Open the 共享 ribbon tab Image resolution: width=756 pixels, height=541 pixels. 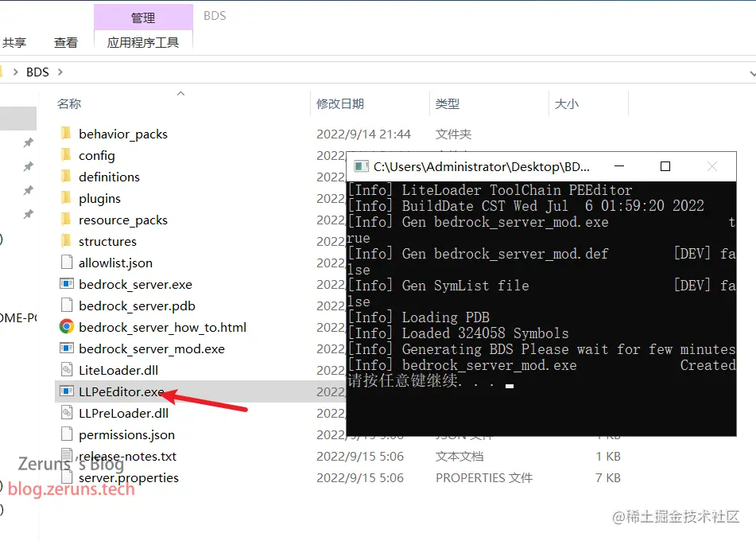(x=14, y=42)
